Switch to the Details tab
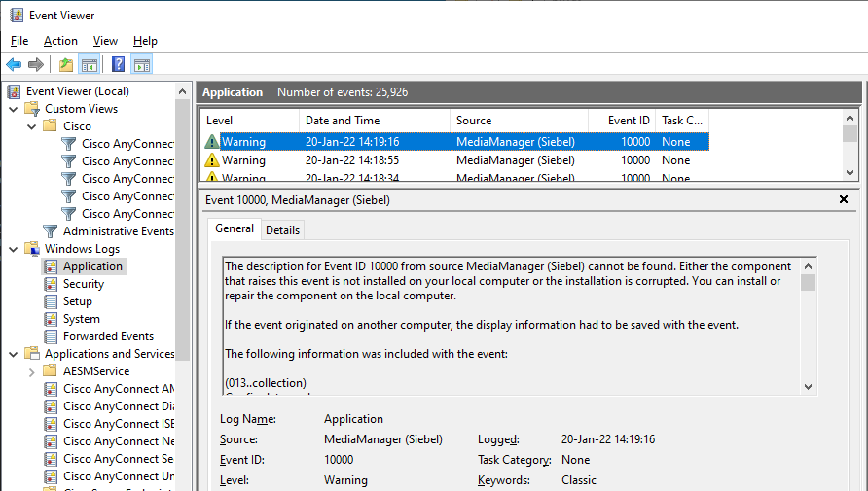868x491 pixels. [x=282, y=230]
